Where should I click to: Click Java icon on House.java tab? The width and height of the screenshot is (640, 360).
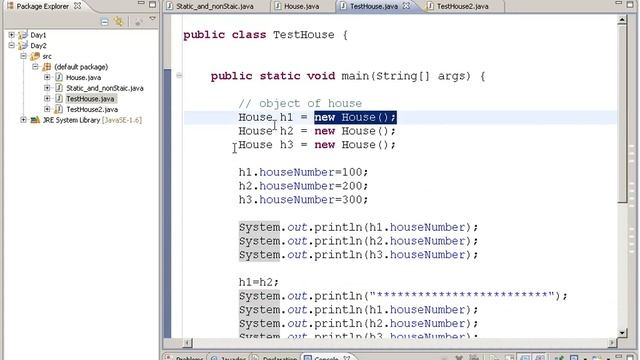(x=278, y=6)
